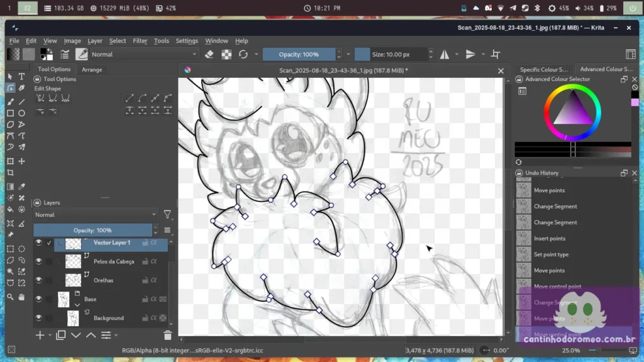The width and height of the screenshot is (644, 362).
Task: Collapse the Base group layer
Action: click(x=77, y=305)
